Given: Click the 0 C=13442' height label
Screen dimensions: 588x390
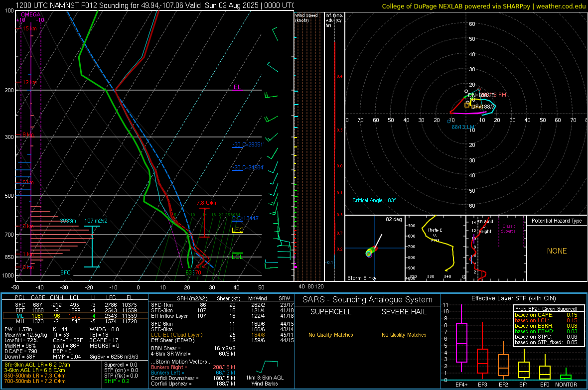Looking at the screenshot, I should pyautogui.click(x=245, y=218).
